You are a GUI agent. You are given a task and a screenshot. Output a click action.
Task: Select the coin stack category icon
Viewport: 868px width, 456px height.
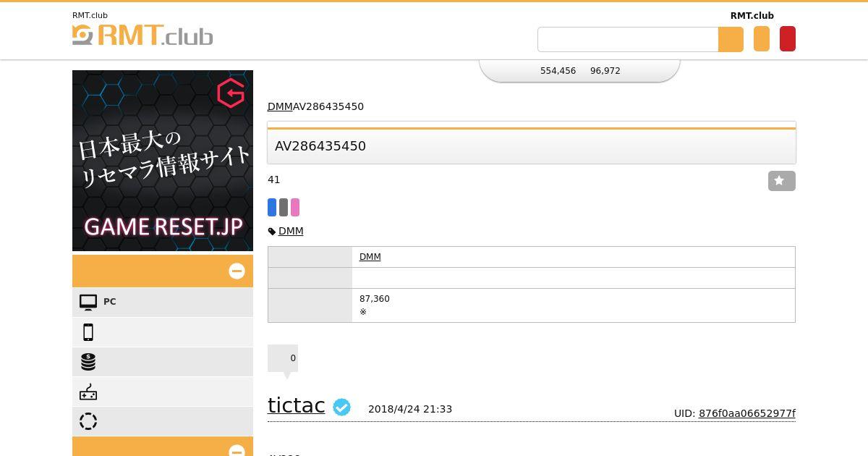[88, 362]
